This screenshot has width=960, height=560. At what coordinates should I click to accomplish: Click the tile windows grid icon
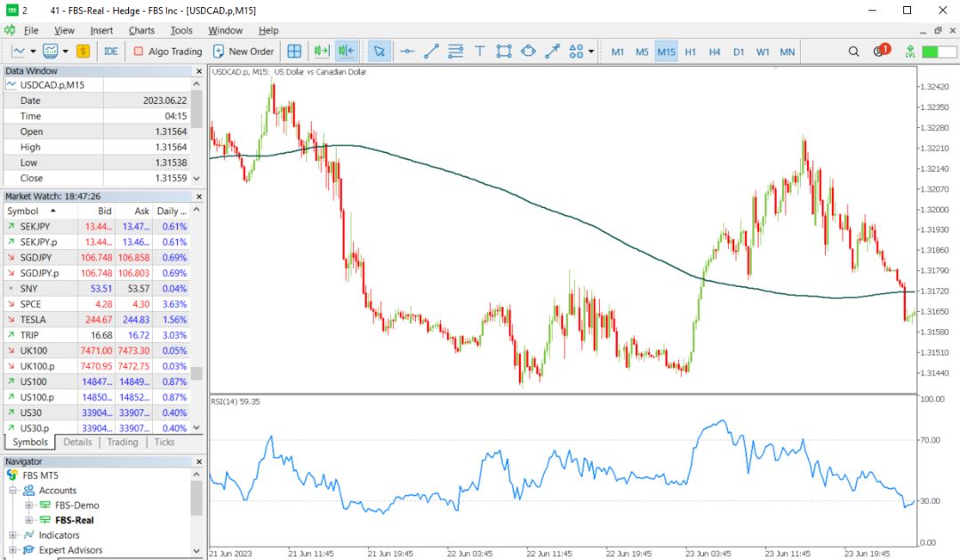click(x=294, y=52)
